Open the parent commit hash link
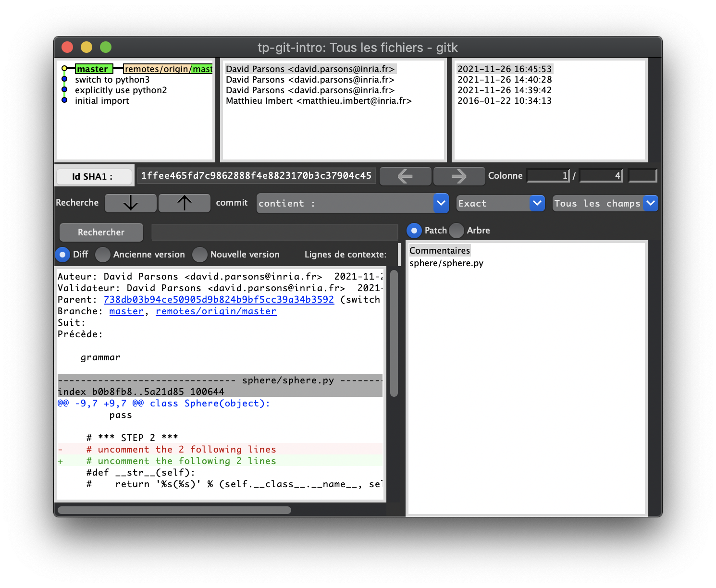716x588 pixels. pyautogui.click(x=219, y=300)
